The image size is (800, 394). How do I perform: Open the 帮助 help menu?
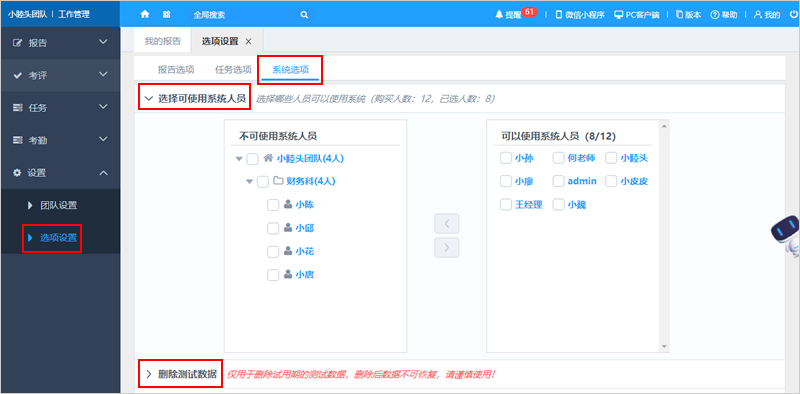click(x=724, y=15)
